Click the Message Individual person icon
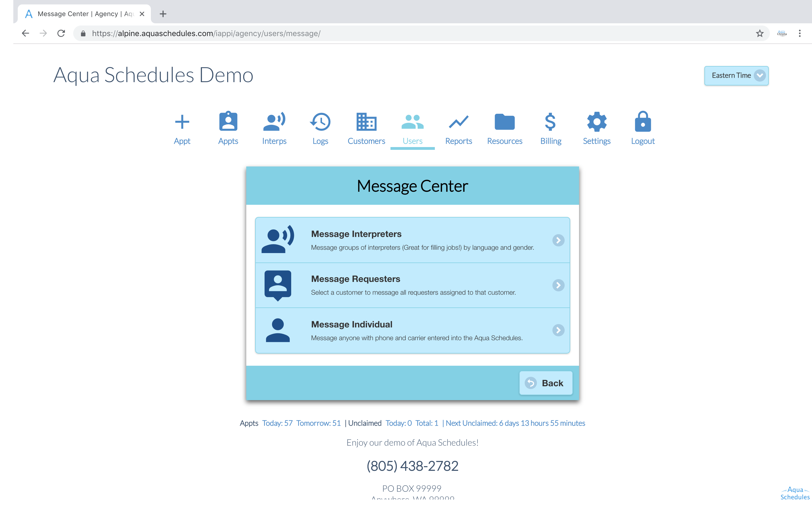This screenshot has height=515, width=812. [x=278, y=330]
